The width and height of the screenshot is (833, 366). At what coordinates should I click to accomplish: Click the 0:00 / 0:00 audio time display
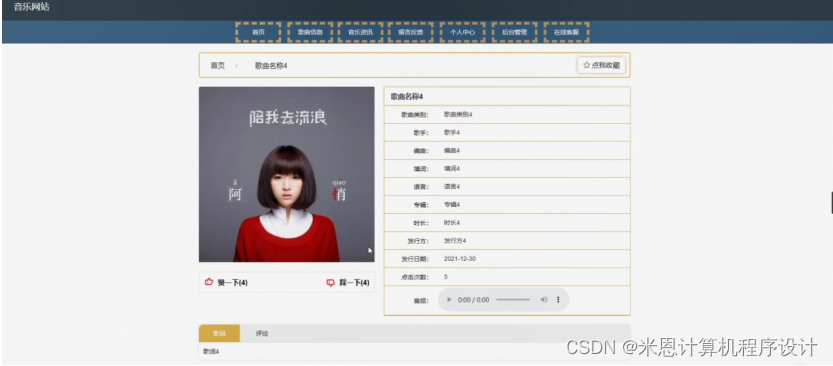pos(473,300)
